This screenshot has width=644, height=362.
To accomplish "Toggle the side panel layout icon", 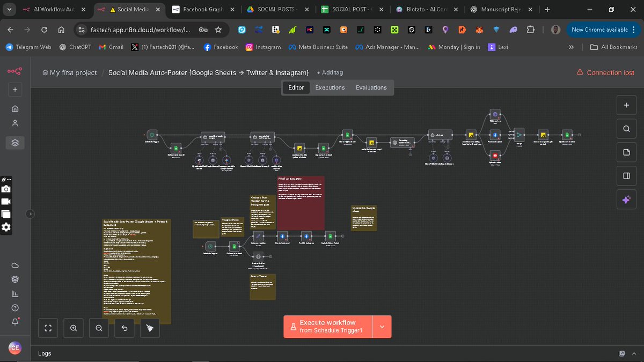I will (x=626, y=176).
